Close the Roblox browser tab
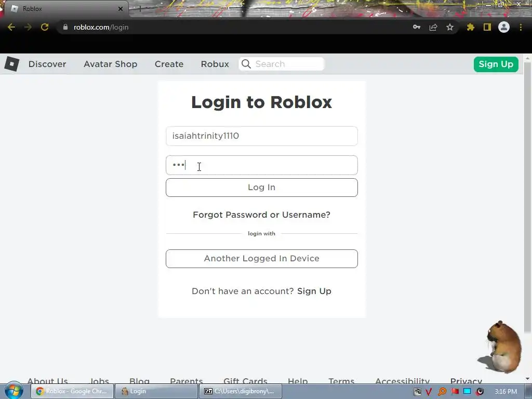 point(121,9)
